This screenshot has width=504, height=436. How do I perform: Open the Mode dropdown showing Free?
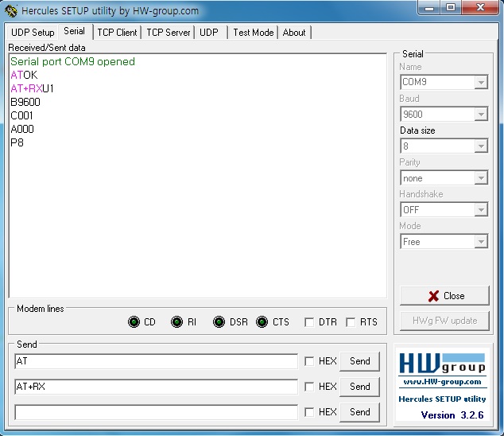pos(481,242)
